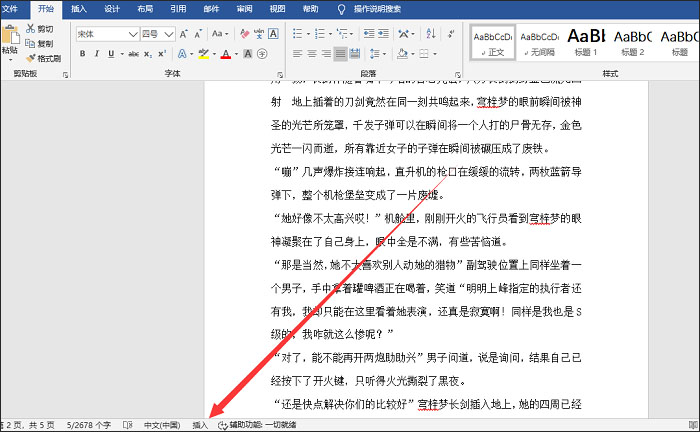The image size is (700, 432).
Task: Toggle underline formatting
Action: tap(113, 53)
